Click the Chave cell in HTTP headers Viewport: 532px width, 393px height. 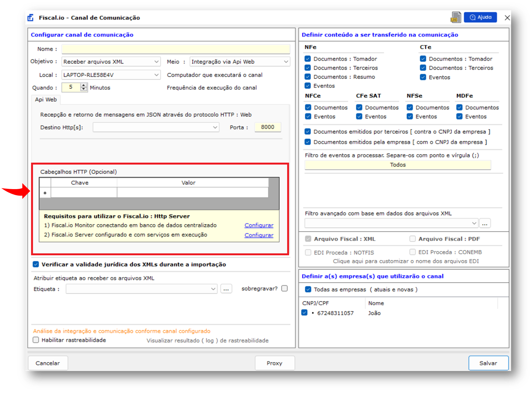pyautogui.click(x=84, y=193)
